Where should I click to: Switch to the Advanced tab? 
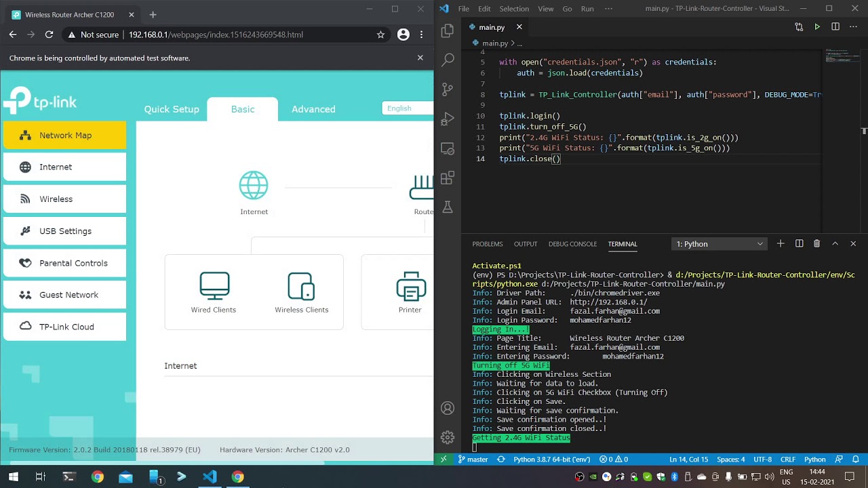[313, 109]
